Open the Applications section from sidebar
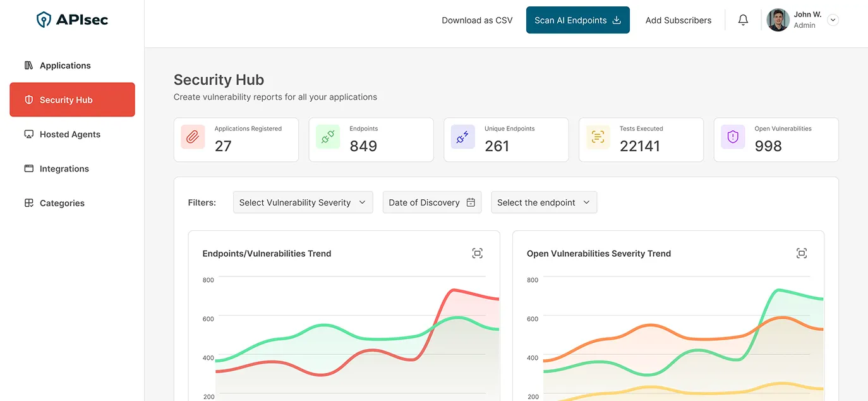Screen dimensions: 868x401 64,65
